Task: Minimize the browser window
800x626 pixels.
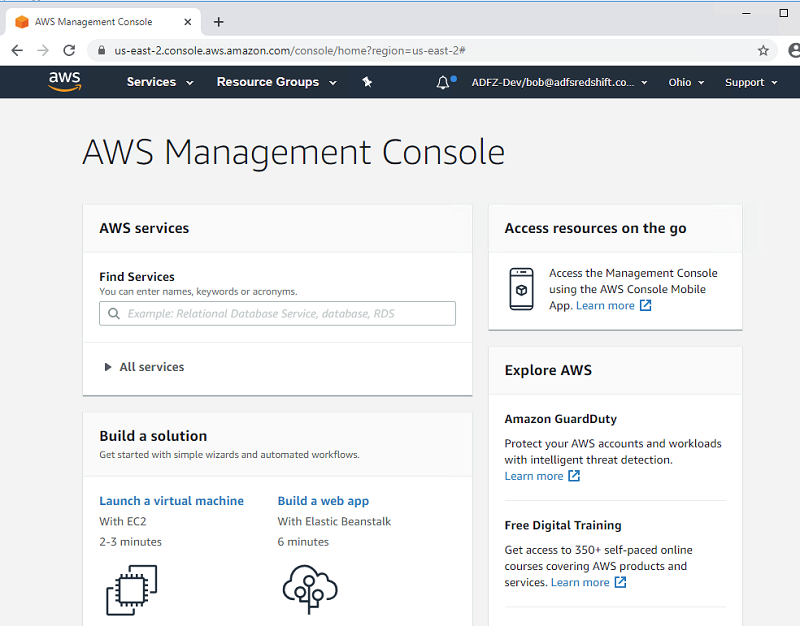Action: (x=746, y=13)
